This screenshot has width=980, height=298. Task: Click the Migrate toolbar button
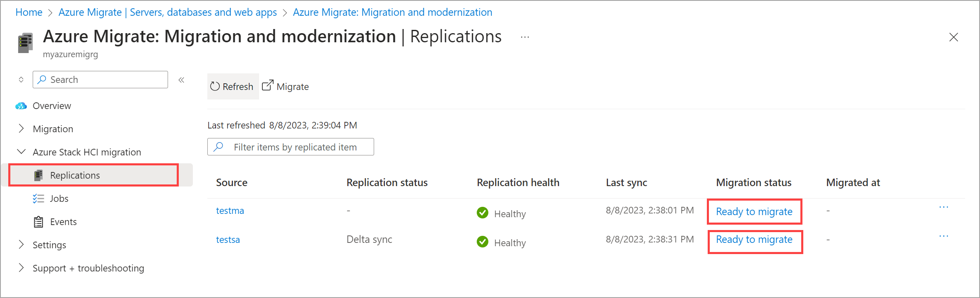286,86
